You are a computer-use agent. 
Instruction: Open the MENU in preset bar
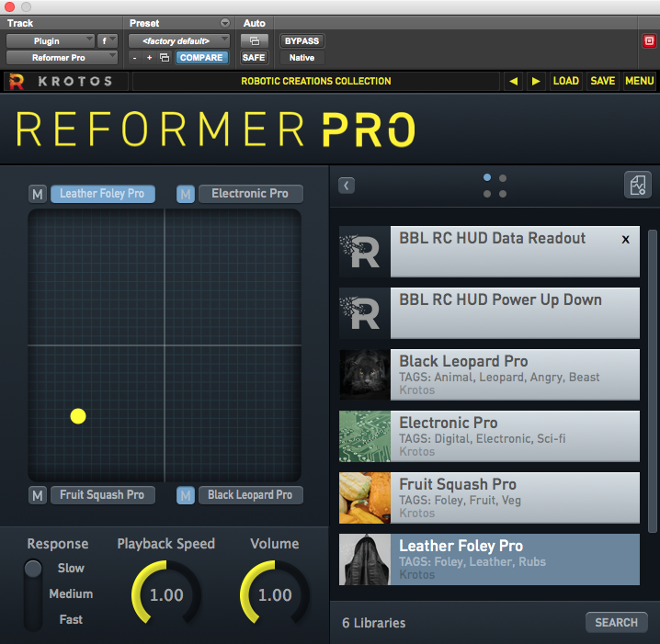[x=639, y=81]
